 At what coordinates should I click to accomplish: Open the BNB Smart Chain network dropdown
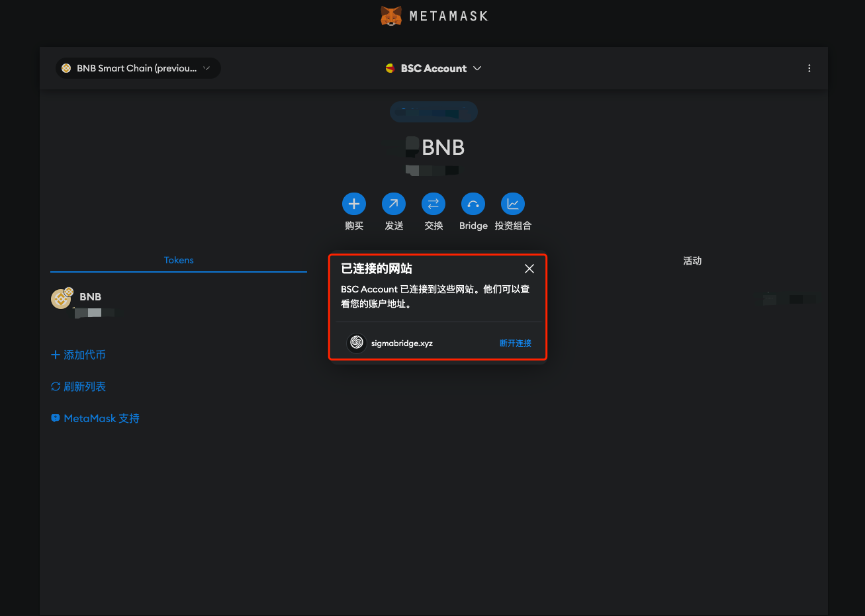click(x=138, y=68)
